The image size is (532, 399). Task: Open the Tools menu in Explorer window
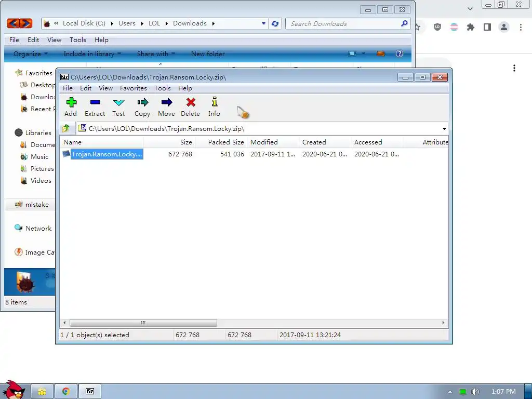78,39
